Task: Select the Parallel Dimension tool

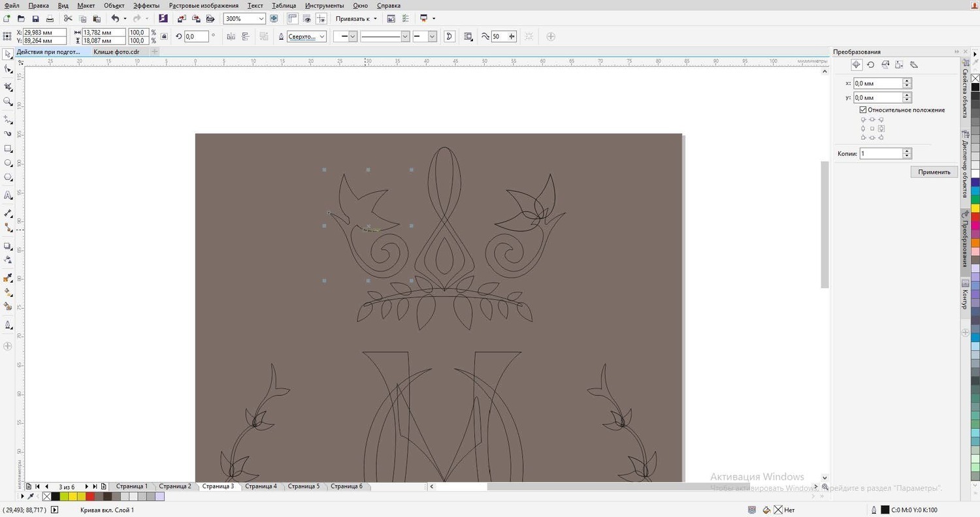Action: pyautogui.click(x=8, y=213)
